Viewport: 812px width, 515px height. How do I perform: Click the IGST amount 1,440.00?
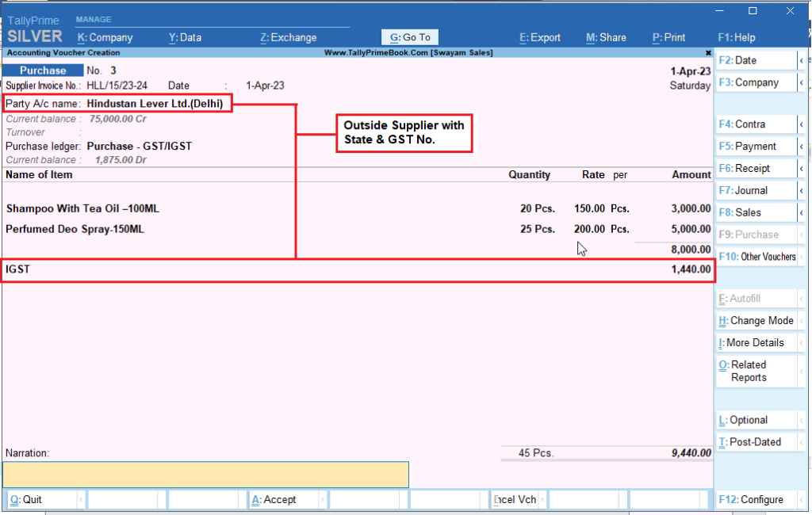pos(691,269)
